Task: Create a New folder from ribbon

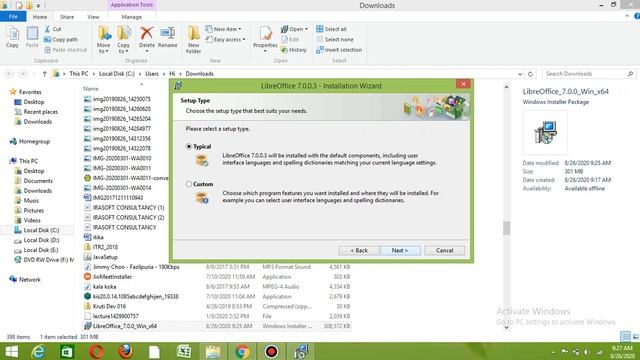Action: [x=193, y=40]
